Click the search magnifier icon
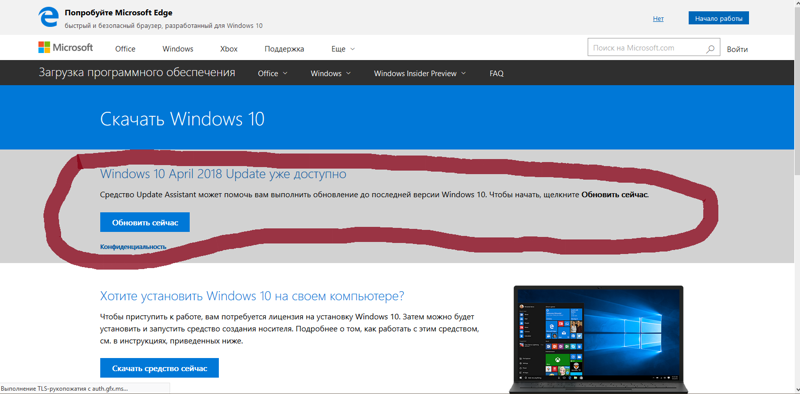Screen dimensions: 800x394 710,49
